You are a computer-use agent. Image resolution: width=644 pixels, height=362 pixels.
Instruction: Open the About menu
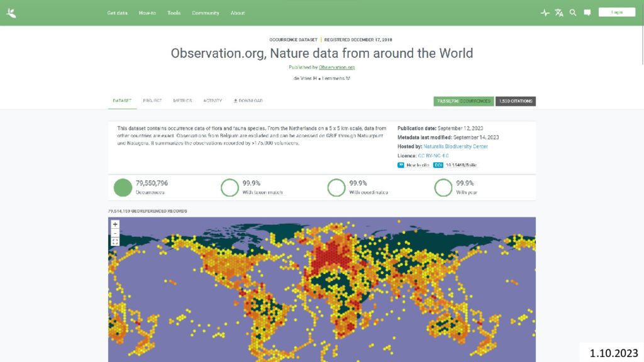click(237, 13)
